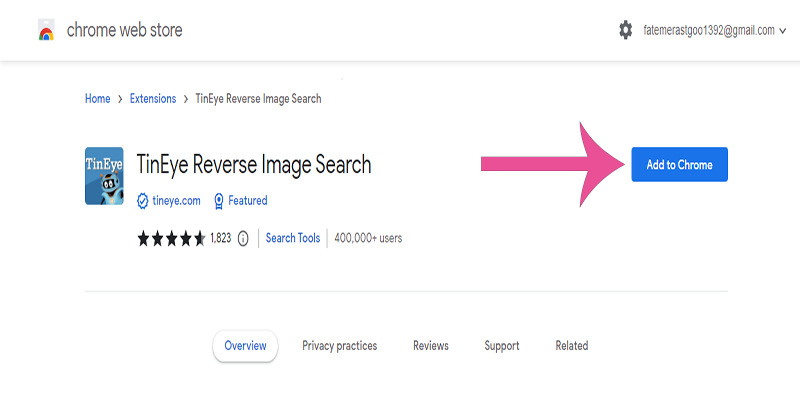This screenshot has width=800, height=400.
Task: Open Extensions breadcrumb link
Action: coord(153,99)
